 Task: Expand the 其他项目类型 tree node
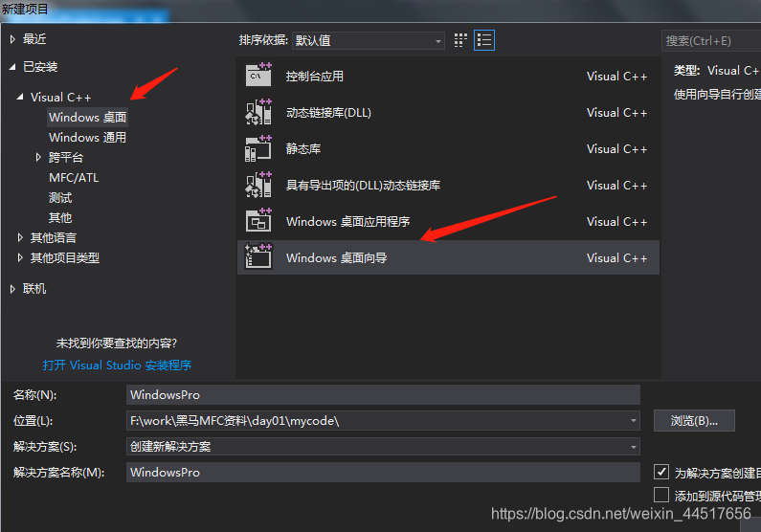[x=20, y=257]
